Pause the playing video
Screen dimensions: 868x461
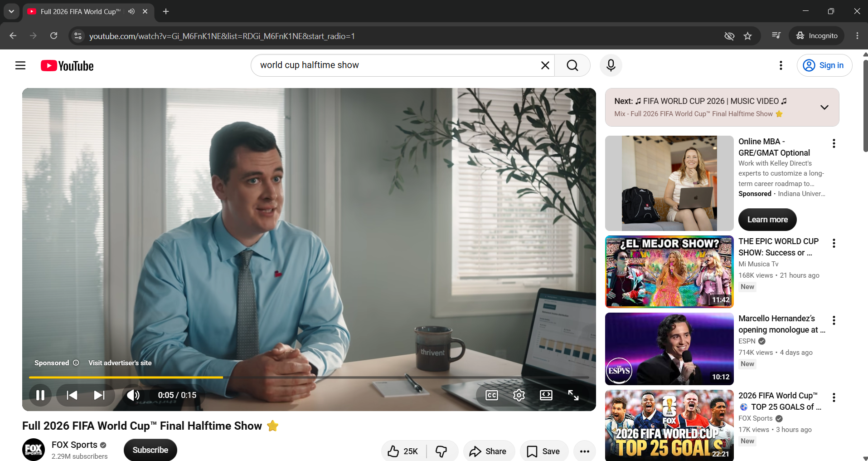point(40,395)
